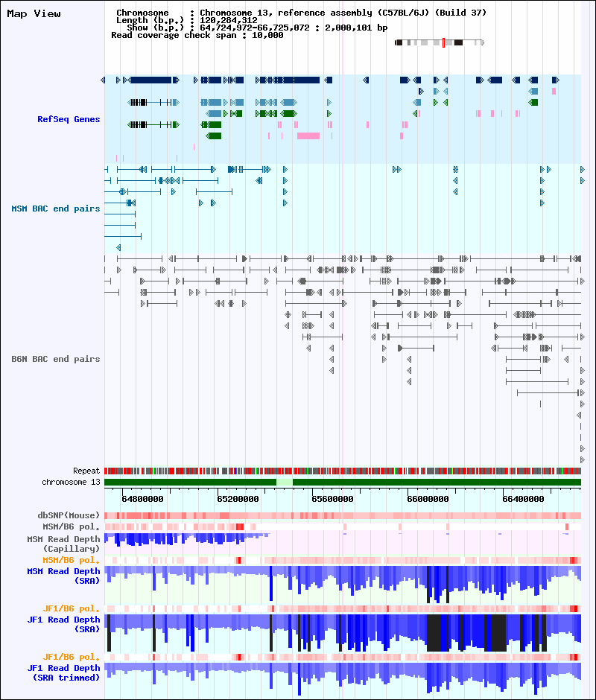
Task: Click the dbSNP(Mouse) track label
Action: tap(69, 515)
